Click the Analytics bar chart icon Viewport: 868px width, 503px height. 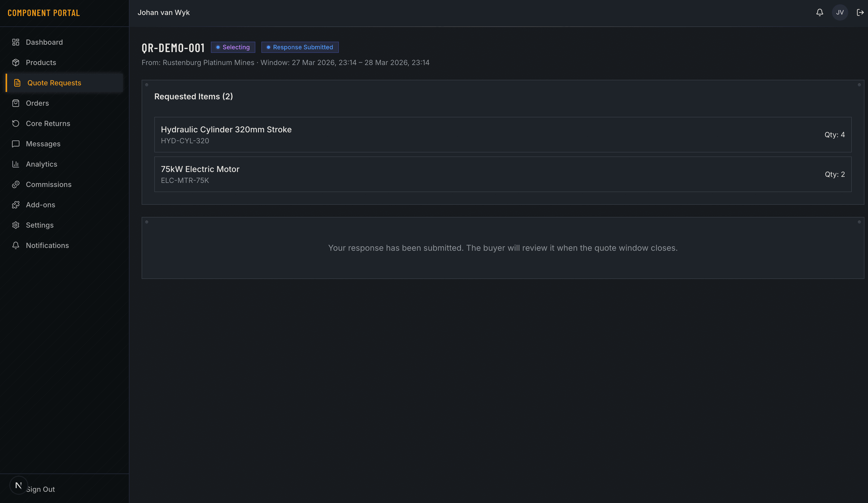tap(15, 164)
